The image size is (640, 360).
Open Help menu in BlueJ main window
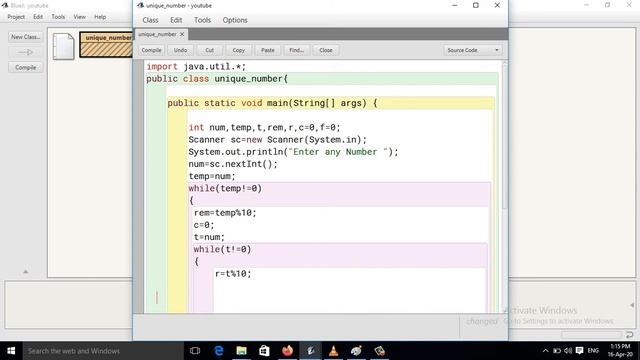point(100,17)
